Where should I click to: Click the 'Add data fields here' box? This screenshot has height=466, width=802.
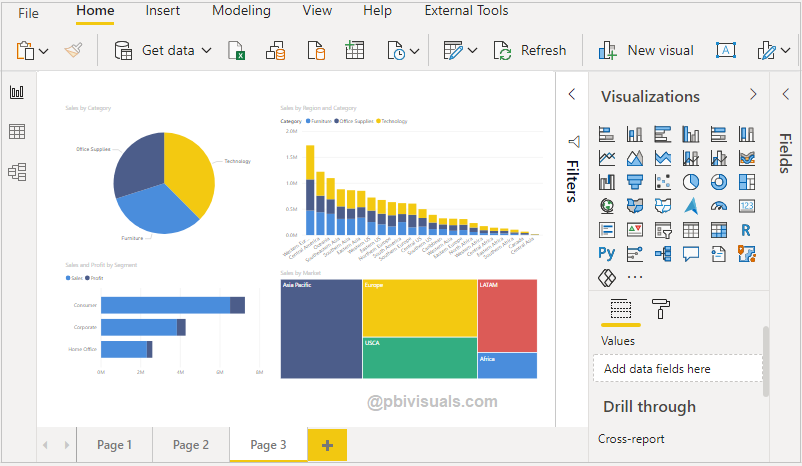pos(677,369)
